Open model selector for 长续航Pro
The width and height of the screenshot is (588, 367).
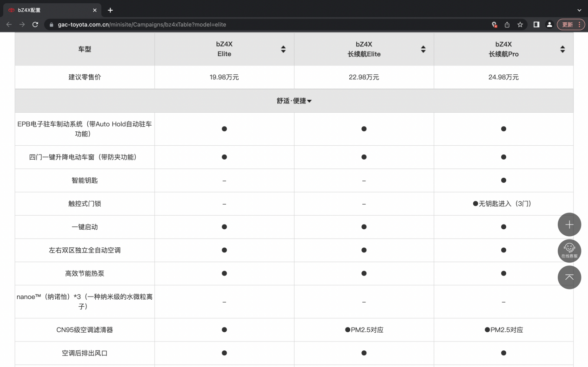click(562, 49)
